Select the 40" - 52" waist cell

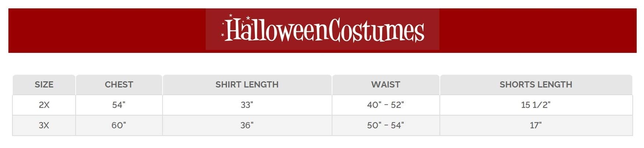coord(385,105)
